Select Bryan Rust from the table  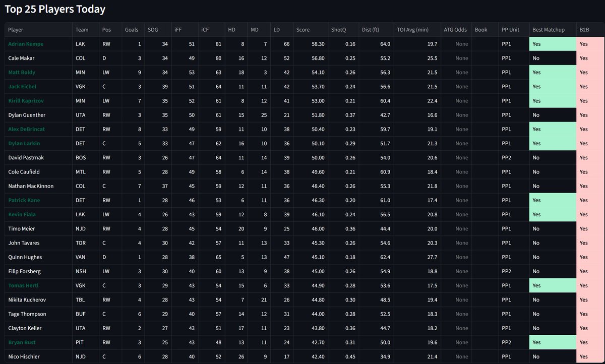pyautogui.click(x=20, y=342)
